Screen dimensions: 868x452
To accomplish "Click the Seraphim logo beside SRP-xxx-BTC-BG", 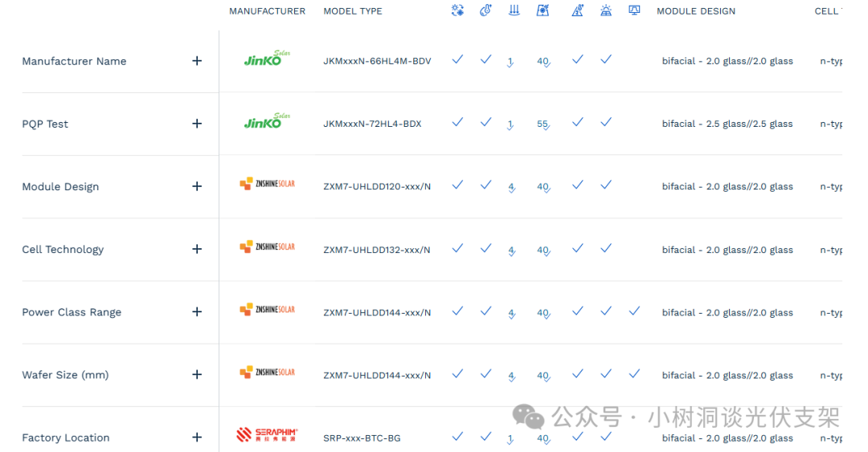I will tap(267, 435).
